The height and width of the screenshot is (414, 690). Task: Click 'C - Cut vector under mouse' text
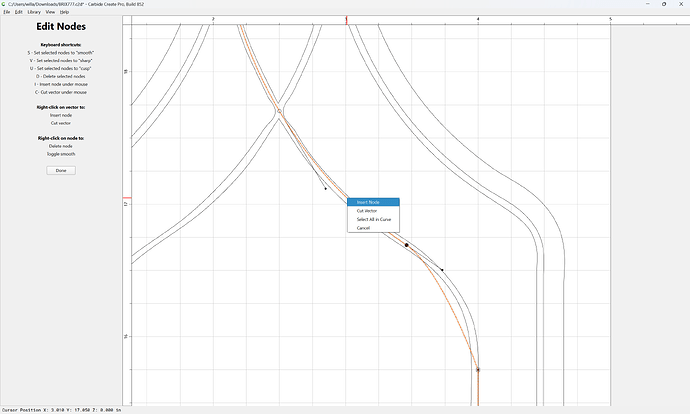(61, 92)
